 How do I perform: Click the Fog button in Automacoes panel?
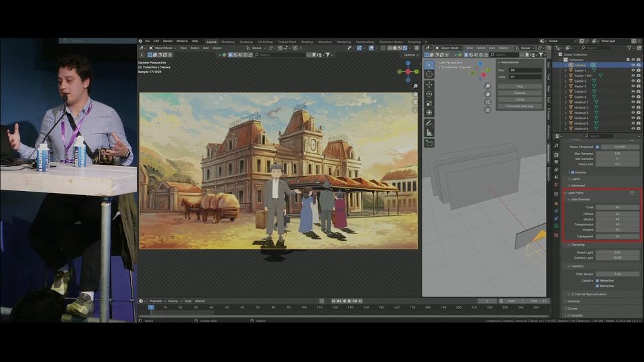[x=520, y=86]
